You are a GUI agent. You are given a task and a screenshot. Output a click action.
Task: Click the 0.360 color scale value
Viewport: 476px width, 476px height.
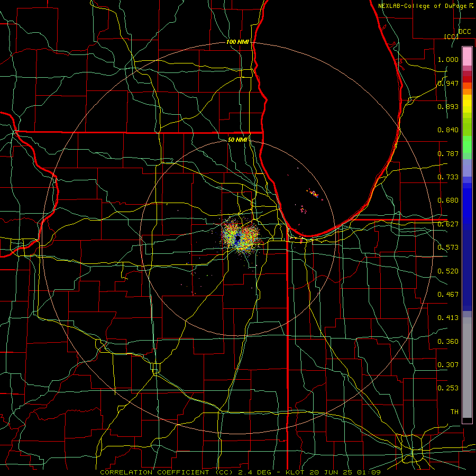click(448, 342)
